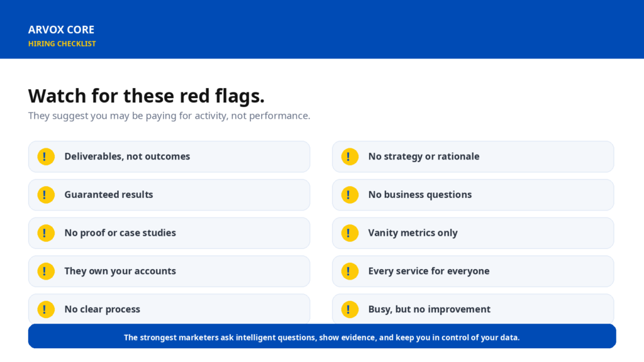Image resolution: width=644 pixels, height=362 pixels.
Task: Select the Every service for everyone card
Action: pos(473,271)
